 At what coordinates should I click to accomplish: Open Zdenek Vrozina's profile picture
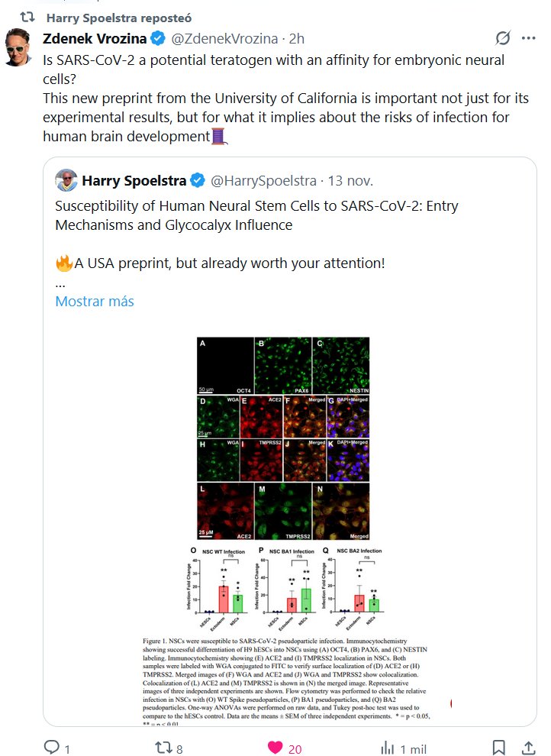coord(18,47)
